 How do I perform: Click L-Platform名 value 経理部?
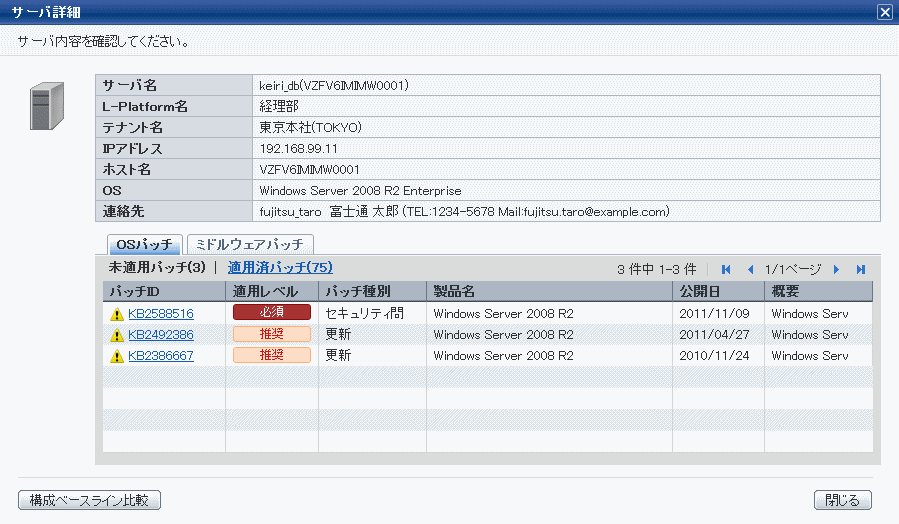click(x=279, y=107)
